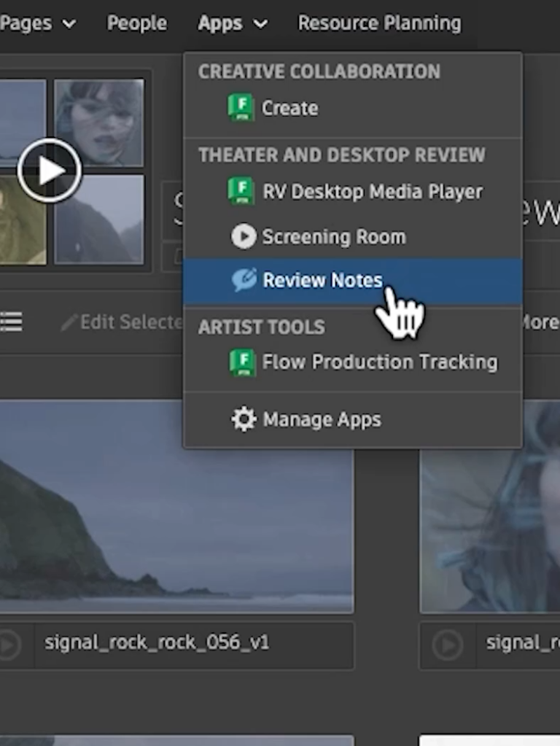Click the Edit Selected button
This screenshot has width=560, height=746.
point(122,322)
